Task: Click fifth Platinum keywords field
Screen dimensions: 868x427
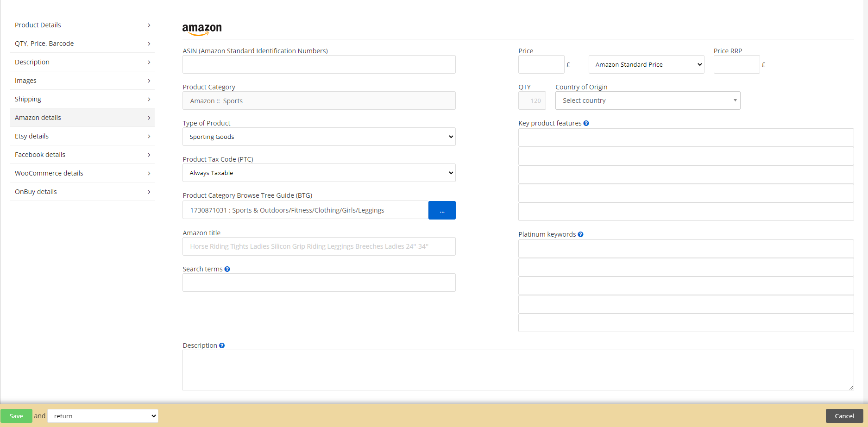Action: 686,323
